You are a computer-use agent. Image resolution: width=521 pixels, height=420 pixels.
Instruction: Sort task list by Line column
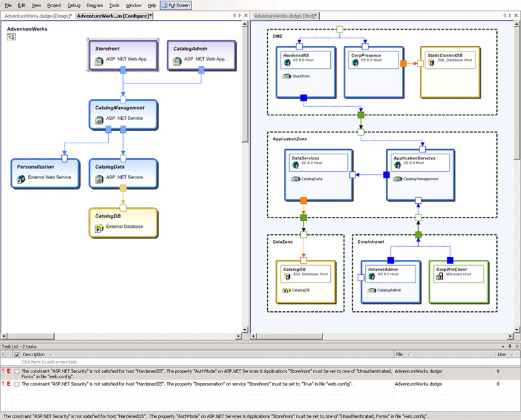click(x=507, y=354)
